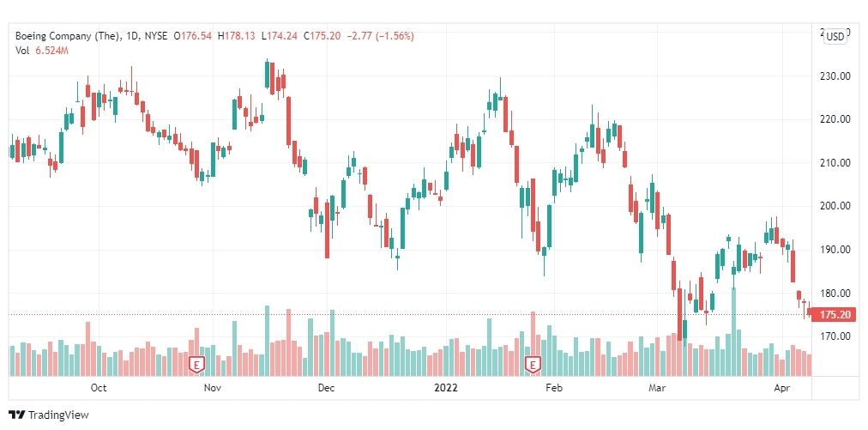
Task: Open the USD currency selector
Action: coord(835,37)
